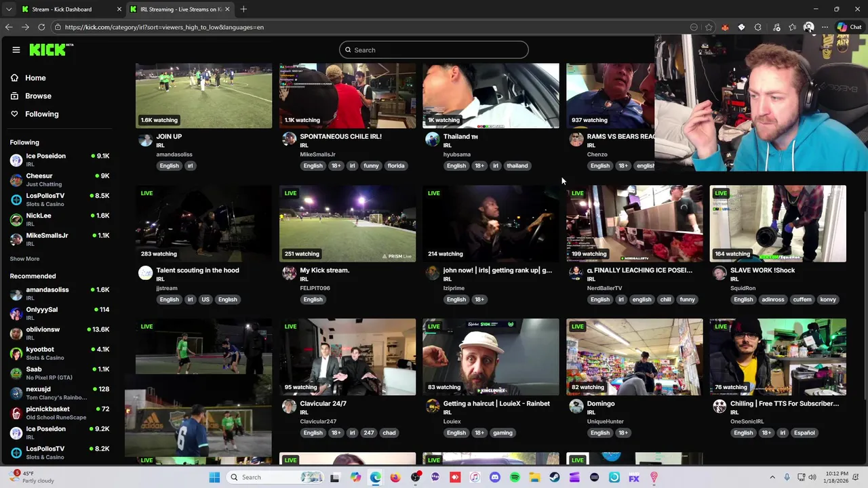Open JOIN UP stream thumbnail
The image size is (868, 488).
tap(203, 96)
